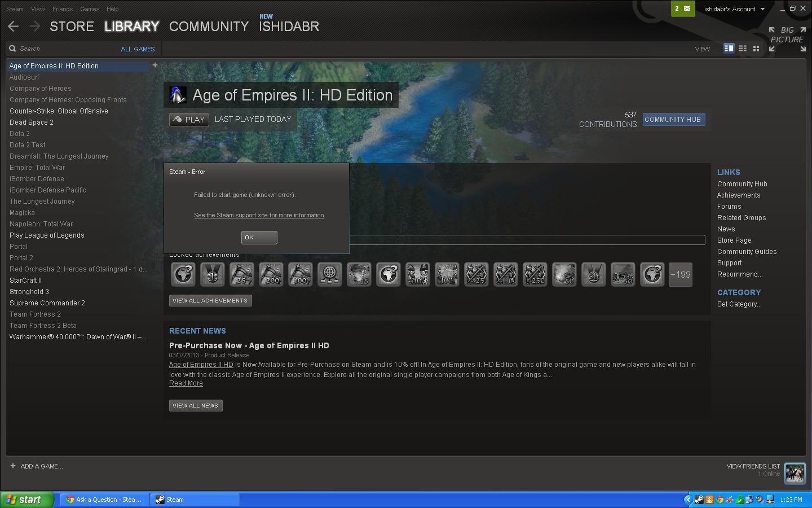
Task: Go forward with the right arrow
Action: coord(35,26)
